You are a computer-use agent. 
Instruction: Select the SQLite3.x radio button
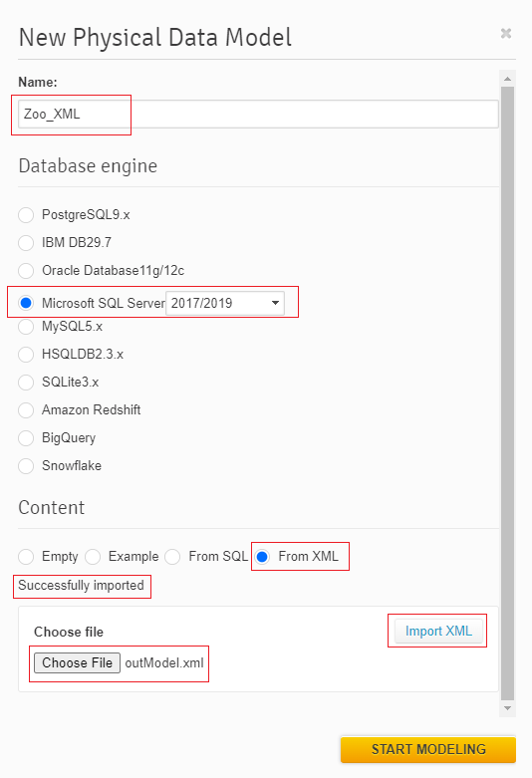(x=26, y=383)
